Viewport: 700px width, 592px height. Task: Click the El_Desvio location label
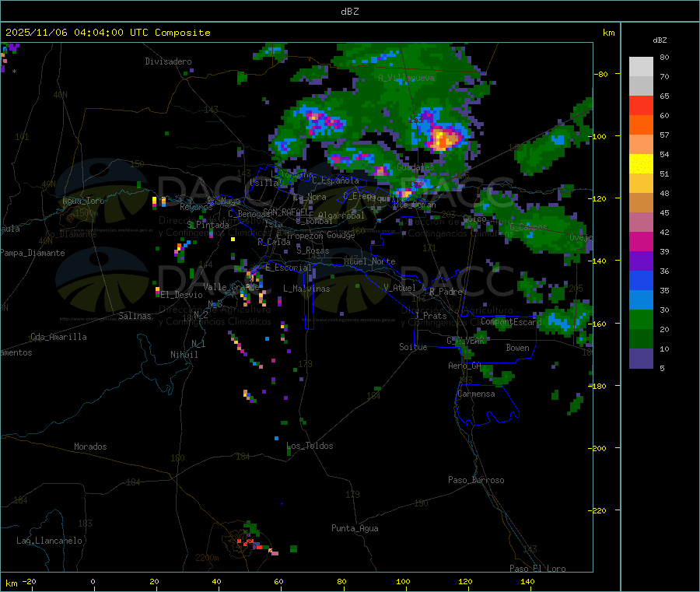[181, 295]
